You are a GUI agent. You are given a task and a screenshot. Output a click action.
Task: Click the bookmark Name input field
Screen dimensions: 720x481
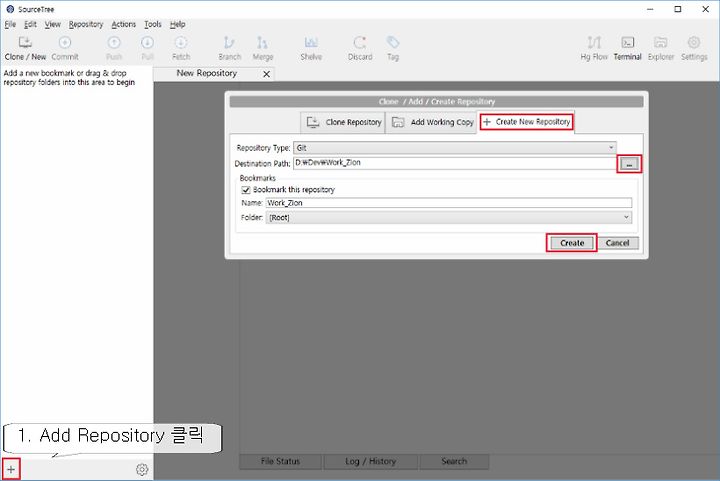click(449, 203)
